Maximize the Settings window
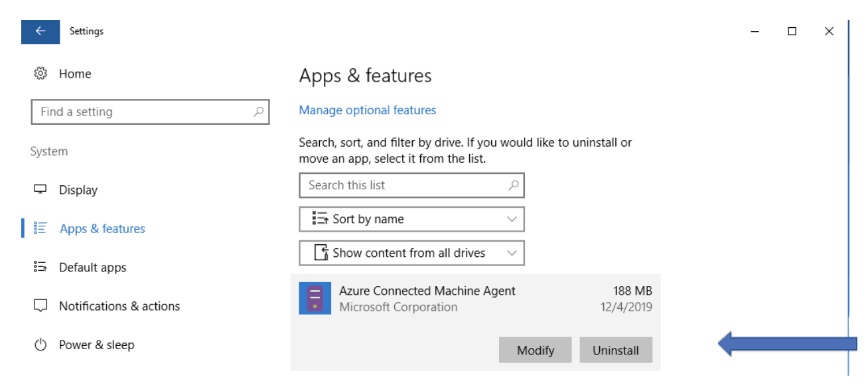 pos(792,31)
